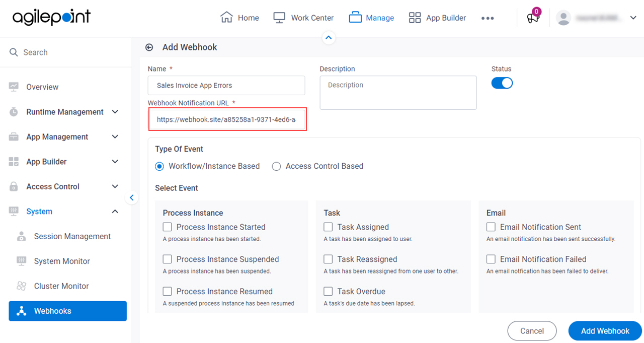Viewport: 644px width, 343px height.
Task: Check Task Reassigned
Action: (x=328, y=259)
